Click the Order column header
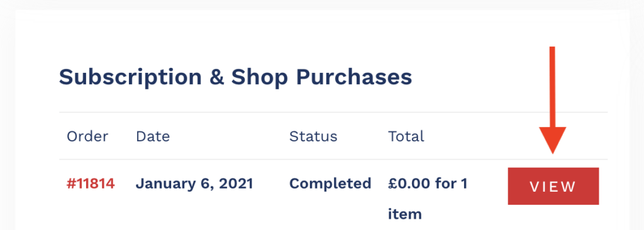This screenshot has width=644, height=230. pyautogui.click(x=87, y=136)
